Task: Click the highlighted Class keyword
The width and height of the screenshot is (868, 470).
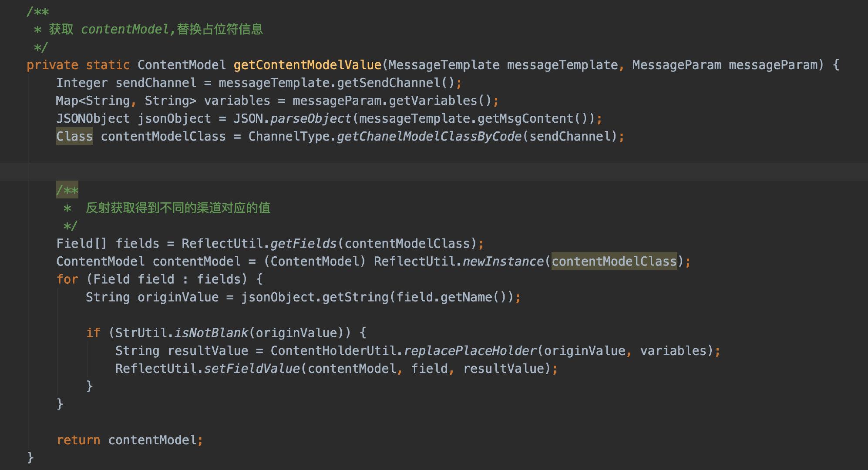Action: (x=74, y=137)
